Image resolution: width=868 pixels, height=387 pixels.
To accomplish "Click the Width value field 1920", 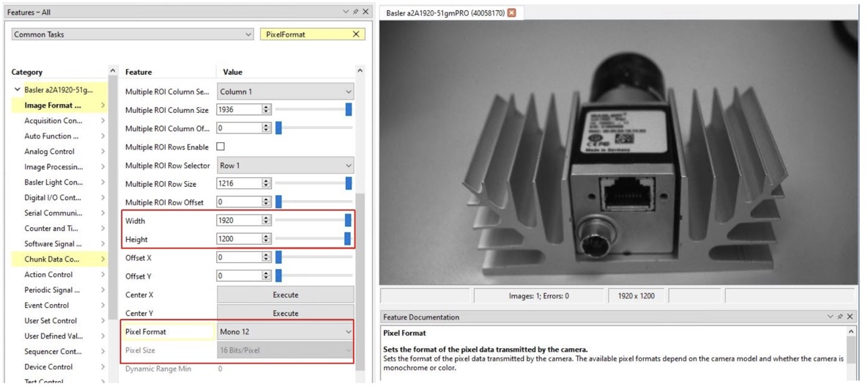I will click(239, 221).
